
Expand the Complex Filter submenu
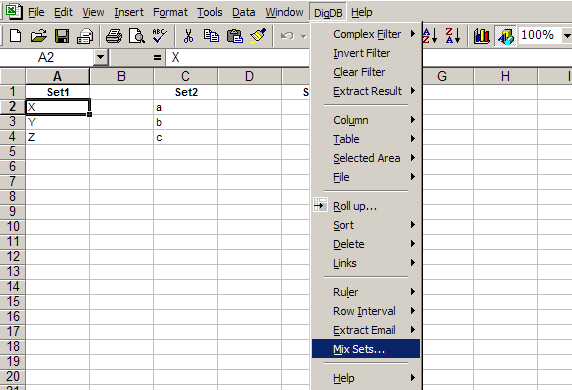(366, 34)
